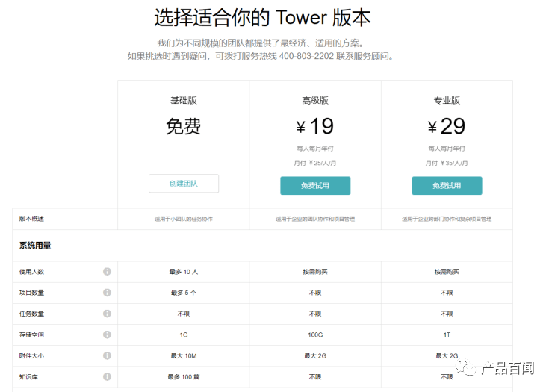
Task: Click the 附件大小 row label
Action: pyautogui.click(x=31, y=355)
